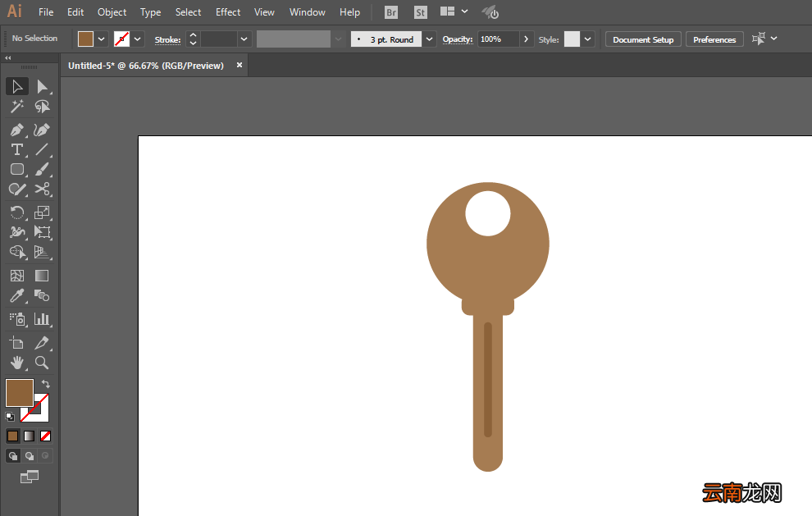
Task: Set the paint mode to Color
Action: tap(13, 436)
